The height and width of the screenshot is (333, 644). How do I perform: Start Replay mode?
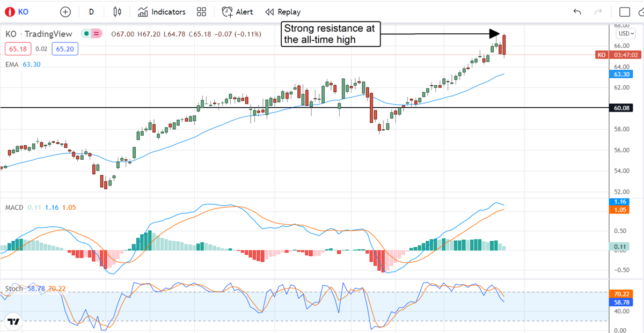point(283,12)
